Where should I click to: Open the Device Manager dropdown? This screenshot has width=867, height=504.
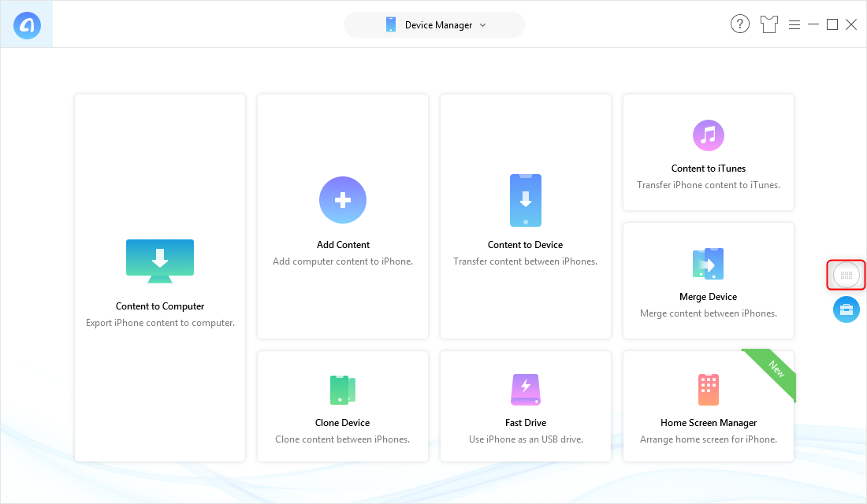[x=434, y=25]
